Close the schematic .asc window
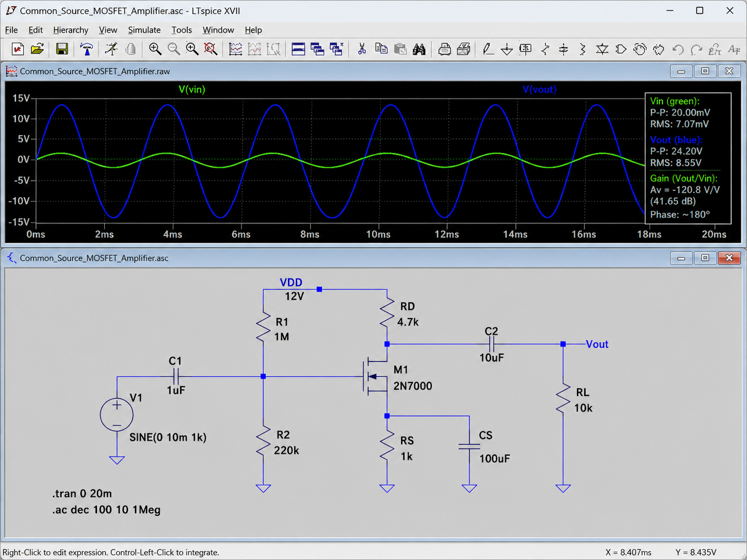 [729, 258]
